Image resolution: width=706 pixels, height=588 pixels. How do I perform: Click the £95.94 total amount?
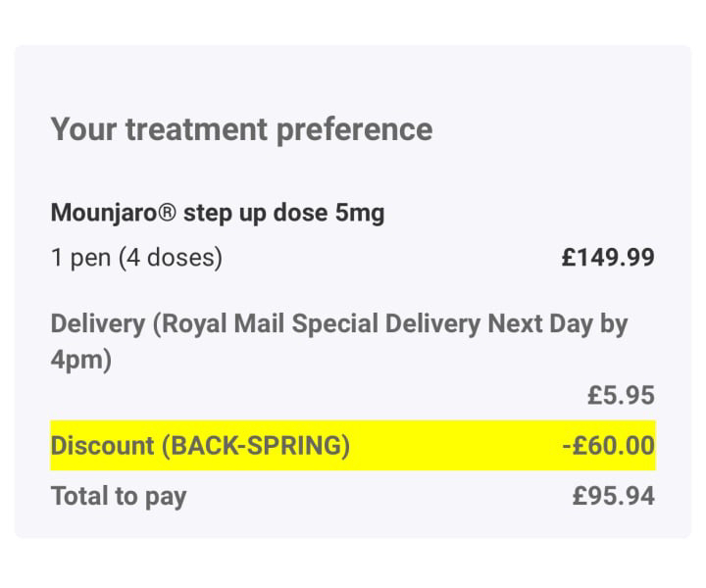point(613,496)
